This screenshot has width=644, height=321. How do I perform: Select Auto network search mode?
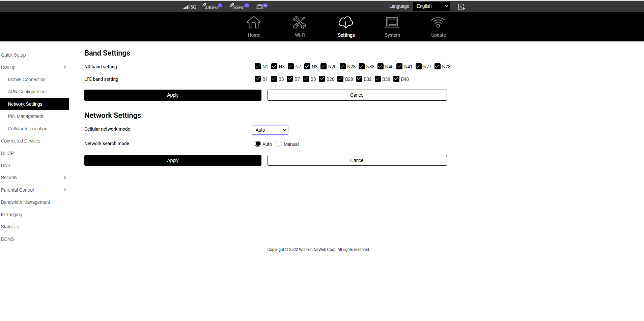tap(258, 144)
